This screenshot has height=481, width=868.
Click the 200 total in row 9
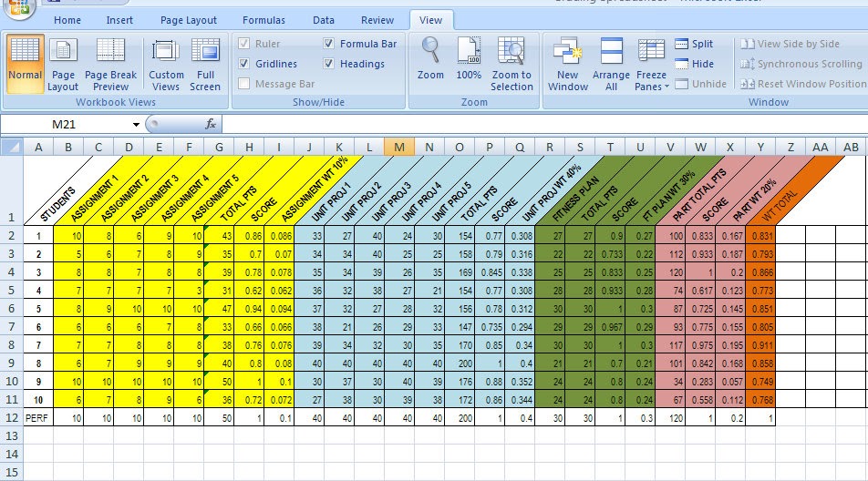pos(460,363)
